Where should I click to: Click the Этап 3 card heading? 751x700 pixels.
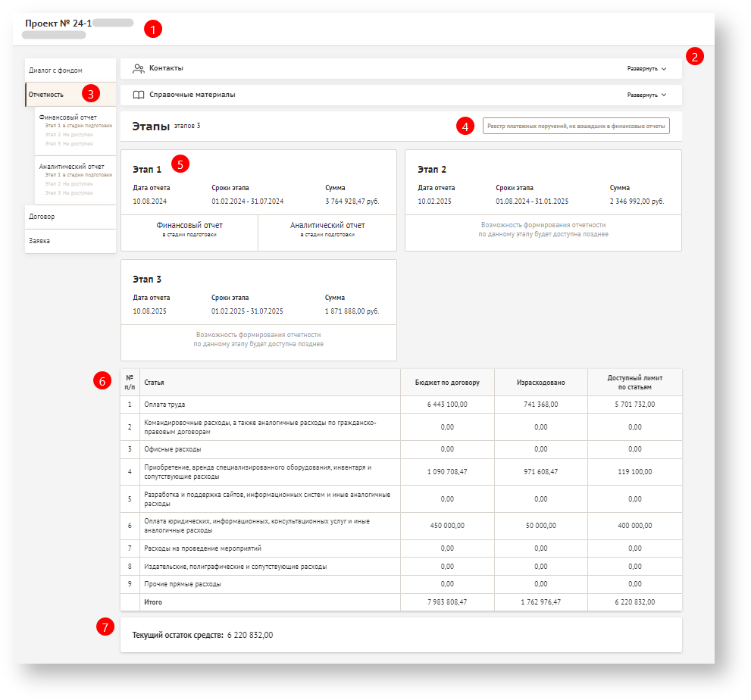147,280
